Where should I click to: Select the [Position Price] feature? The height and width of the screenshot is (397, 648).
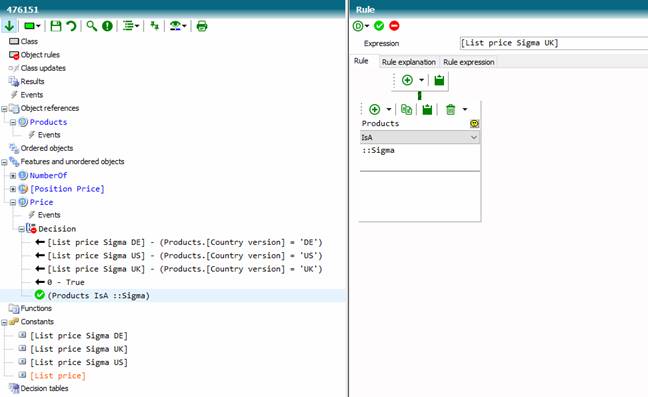[x=67, y=189]
